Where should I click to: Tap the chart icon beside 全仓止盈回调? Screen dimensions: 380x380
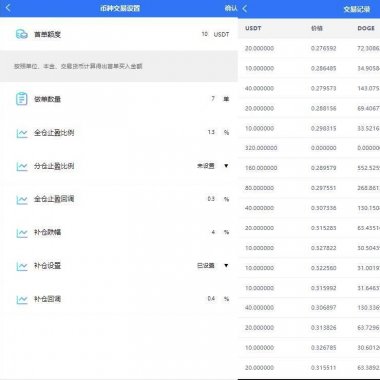pos(22,200)
